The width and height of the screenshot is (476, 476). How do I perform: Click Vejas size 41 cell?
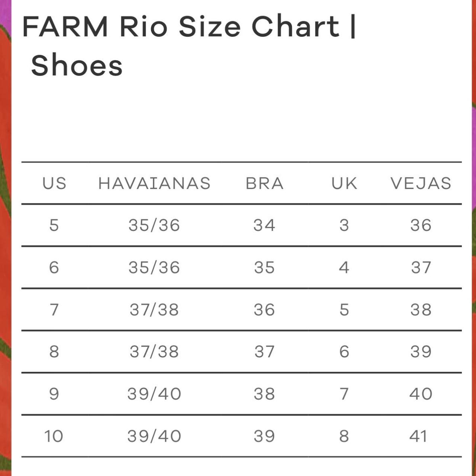418,436
